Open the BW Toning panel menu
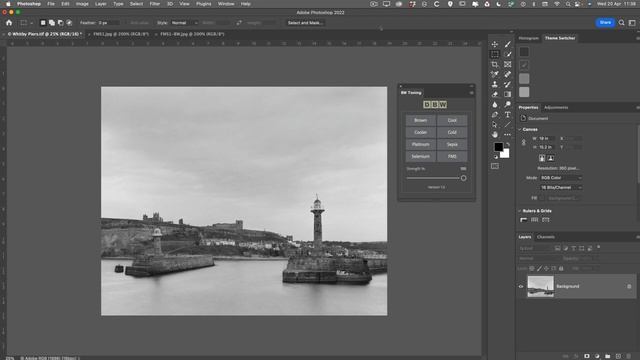Viewport: 640px width, 360px height. [471, 93]
